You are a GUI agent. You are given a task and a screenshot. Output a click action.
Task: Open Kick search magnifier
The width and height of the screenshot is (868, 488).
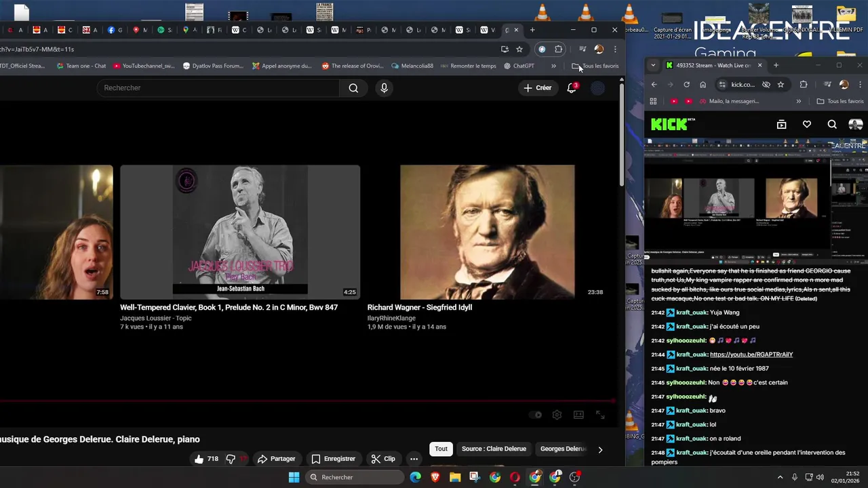832,124
